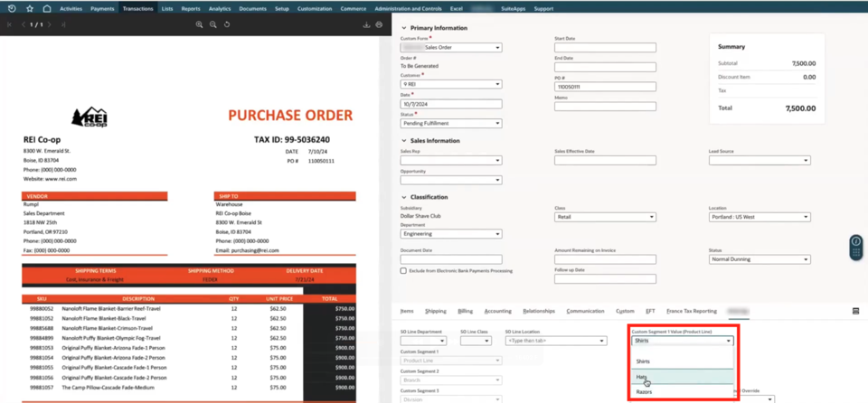
Task: Open the Support menu
Action: [543, 9]
